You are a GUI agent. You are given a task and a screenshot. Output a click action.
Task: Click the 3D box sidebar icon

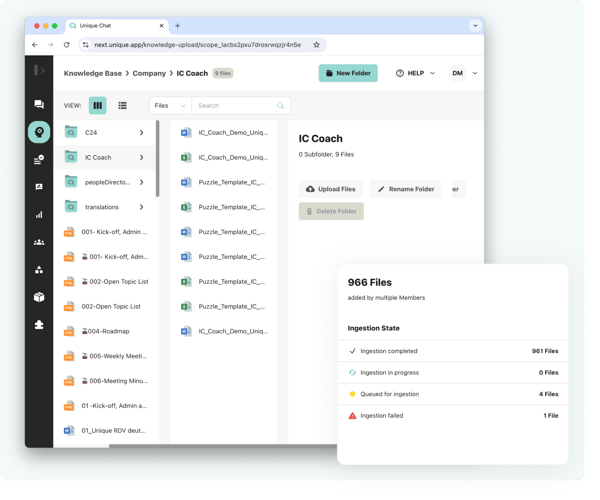(39, 297)
